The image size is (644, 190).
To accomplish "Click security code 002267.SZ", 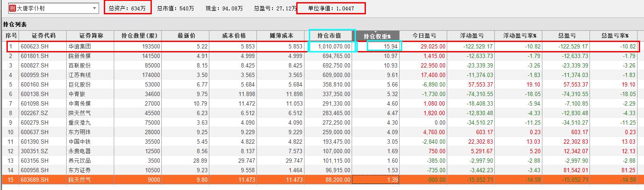I will 35,113.
